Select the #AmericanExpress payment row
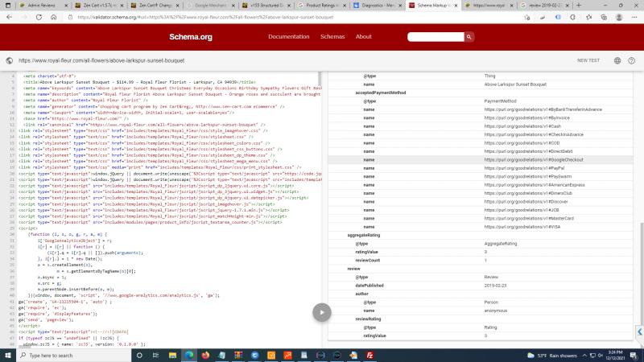This screenshot has height=362, width=644. click(x=481, y=185)
